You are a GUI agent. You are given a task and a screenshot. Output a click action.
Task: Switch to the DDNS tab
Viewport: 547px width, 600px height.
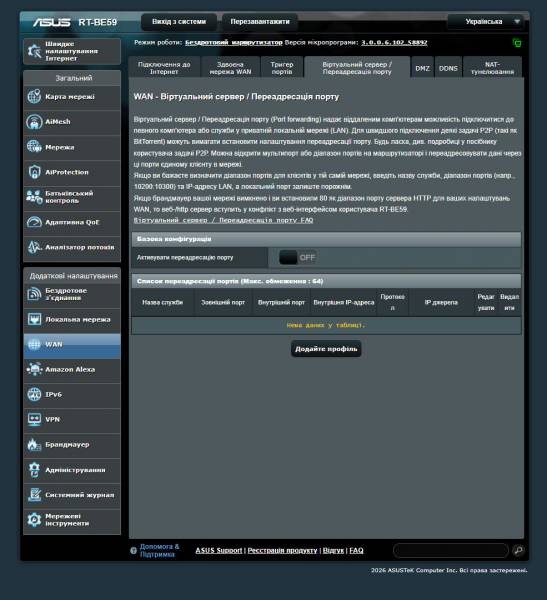448,68
